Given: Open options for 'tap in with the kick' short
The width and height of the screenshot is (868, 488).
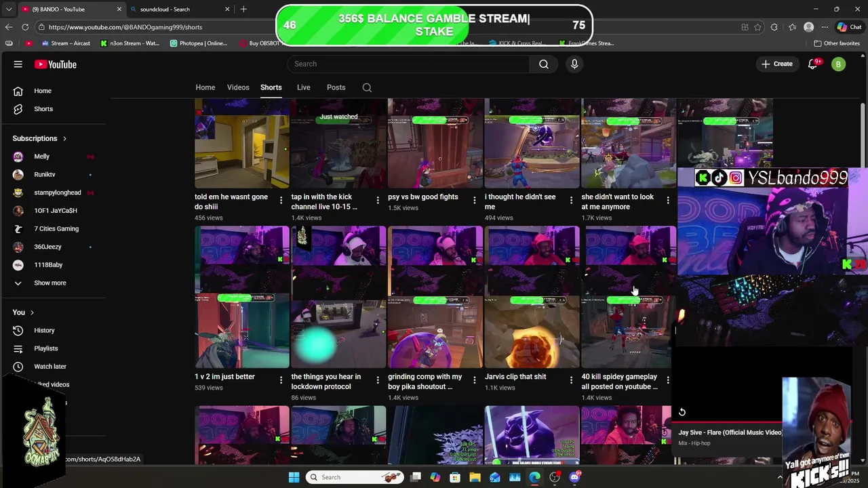Looking at the screenshot, I should (378, 200).
